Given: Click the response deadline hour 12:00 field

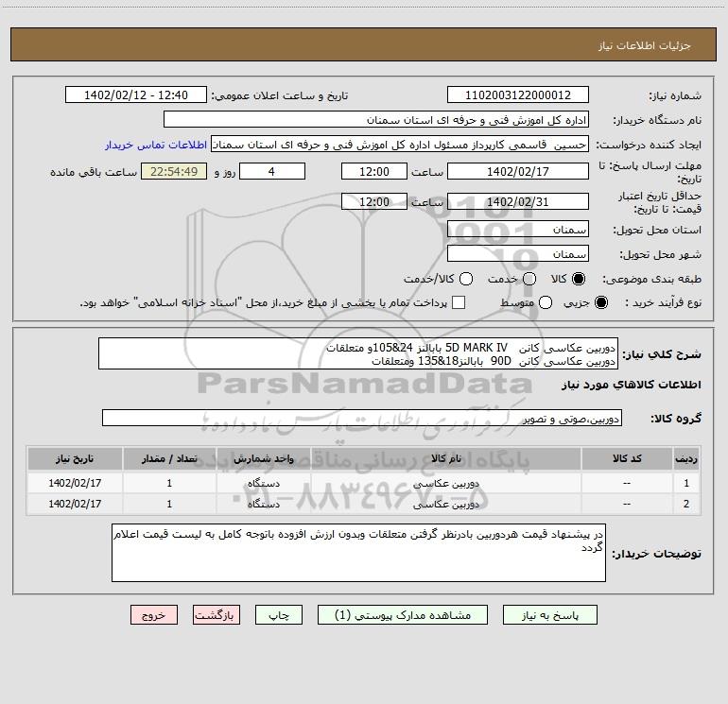Looking at the screenshot, I should [x=374, y=171].
